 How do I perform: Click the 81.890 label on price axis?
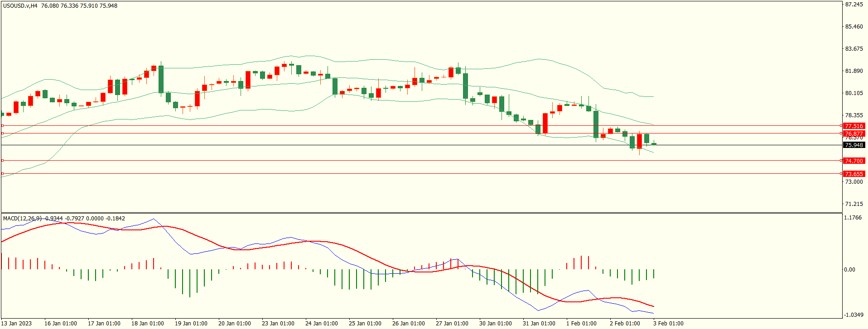(x=854, y=71)
